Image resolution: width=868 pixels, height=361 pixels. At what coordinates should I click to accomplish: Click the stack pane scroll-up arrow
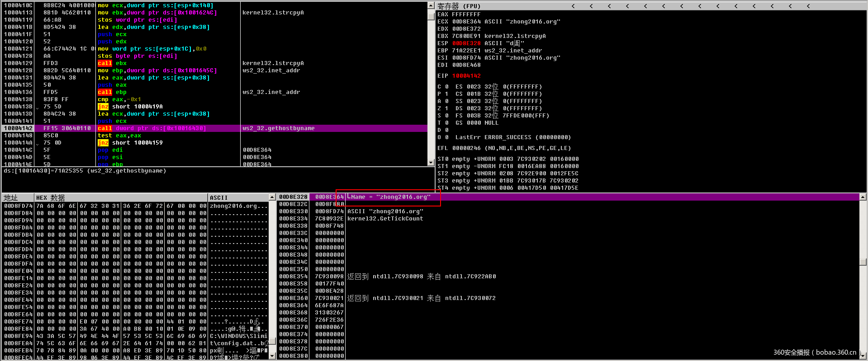click(863, 197)
